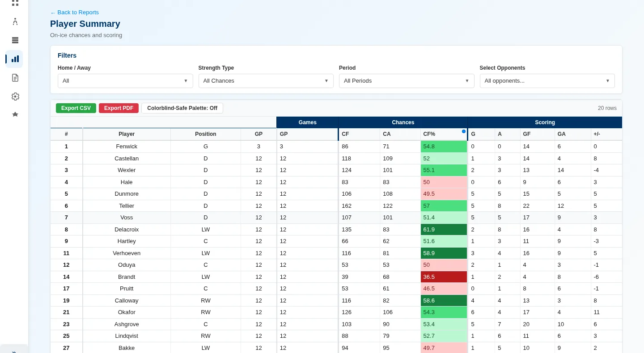This screenshot has height=353, width=644.
Task: Open the stacked rows sidebar icon
Action: pos(15,40)
